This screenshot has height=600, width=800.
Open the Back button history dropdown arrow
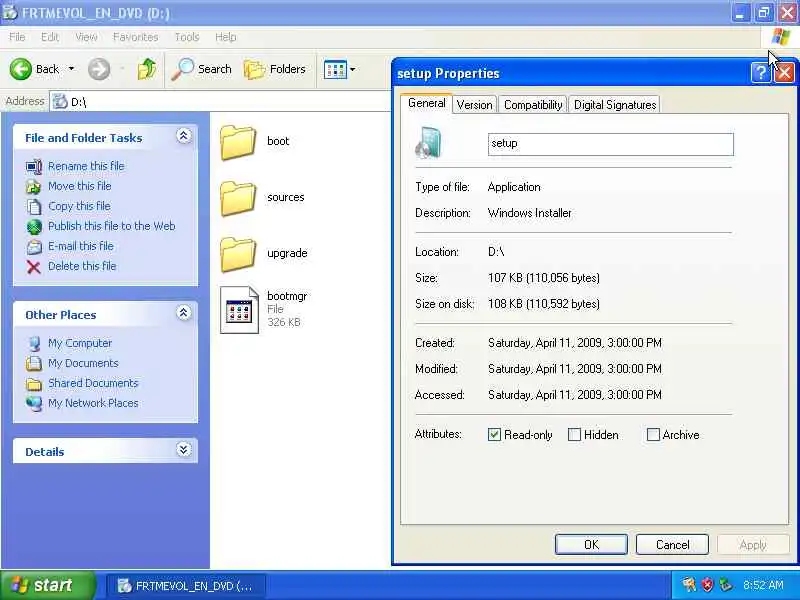(71, 69)
